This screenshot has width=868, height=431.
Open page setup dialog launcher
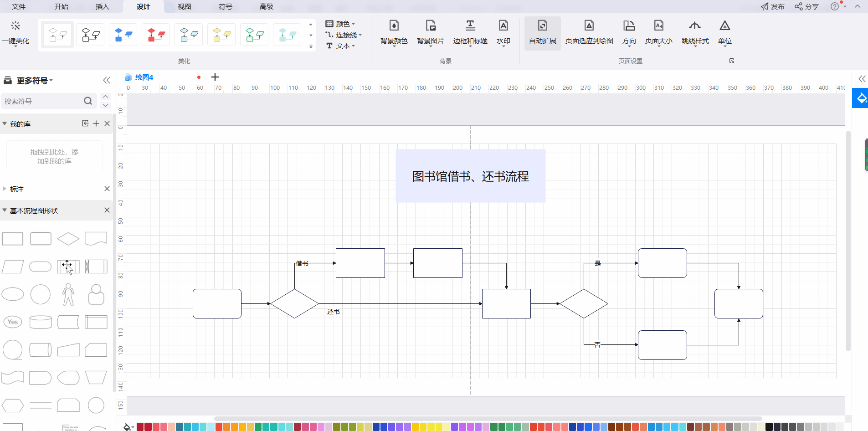[x=732, y=61]
